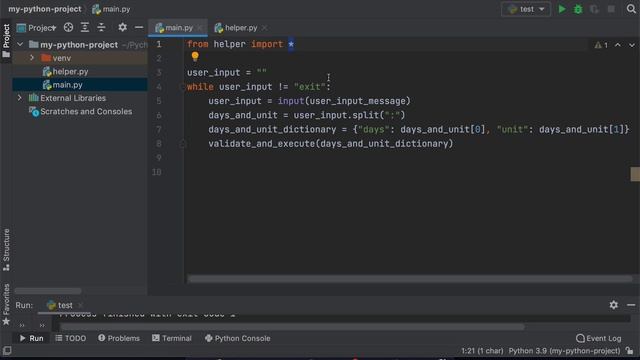Click fold end marker at validate_and_execute line
The height and width of the screenshot is (360, 640).
[x=182, y=144]
